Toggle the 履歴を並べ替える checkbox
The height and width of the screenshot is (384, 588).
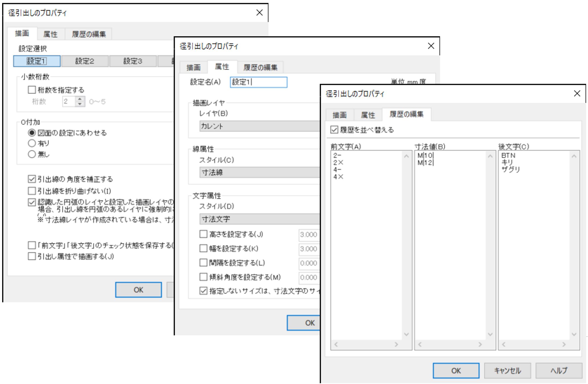click(334, 130)
